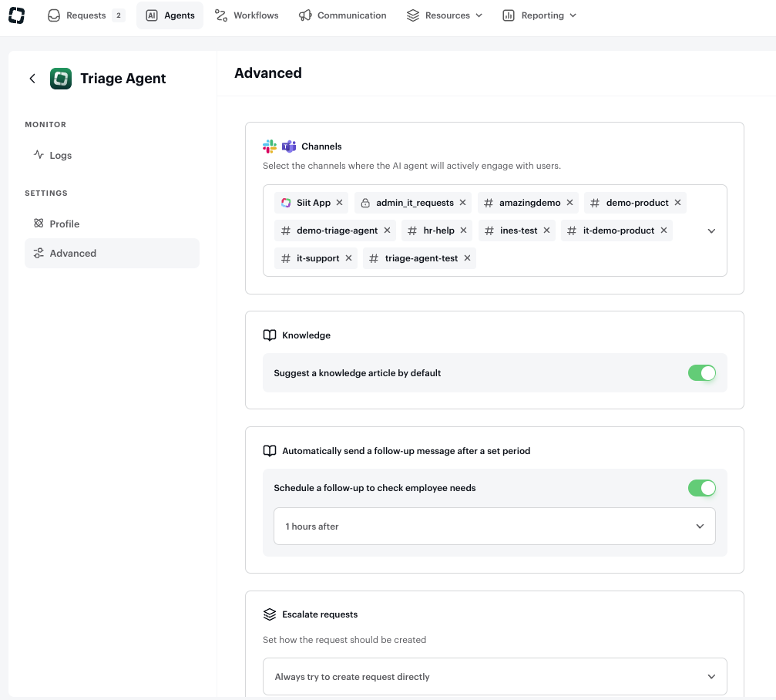Open the Agents tab
The width and height of the screenshot is (776, 700).
[x=170, y=15]
